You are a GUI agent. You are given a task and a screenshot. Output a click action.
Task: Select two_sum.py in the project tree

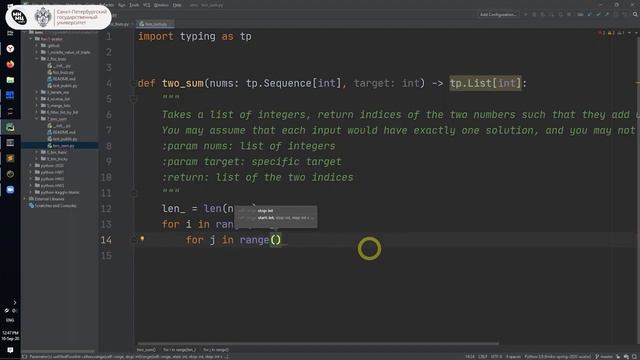tap(63, 145)
